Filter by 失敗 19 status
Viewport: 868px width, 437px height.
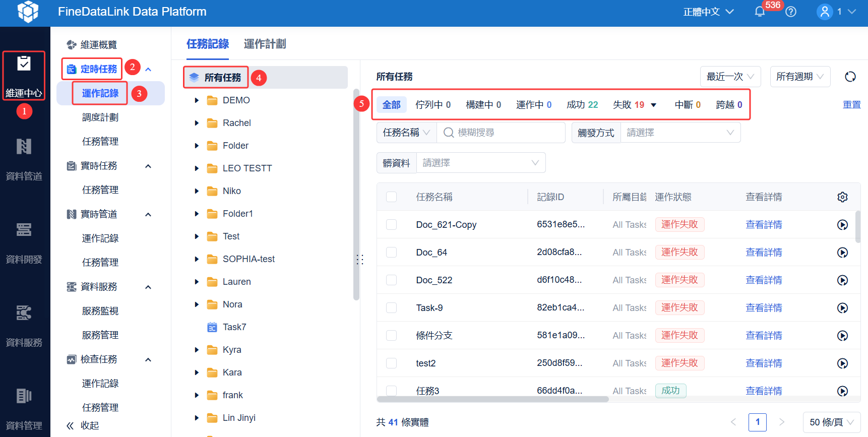tap(629, 105)
